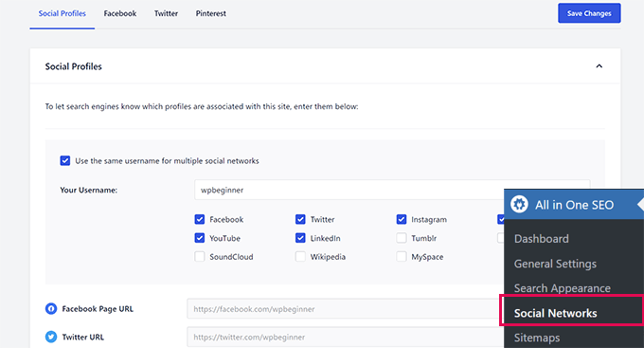Screen dimensions: 644x348
Task: Click the Facebook icon beside Facebook Page URL
Action: click(51, 308)
